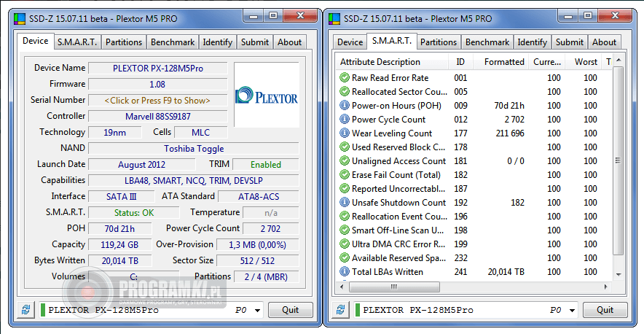Click the horizontal scrollbar left arrow

coord(340,287)
